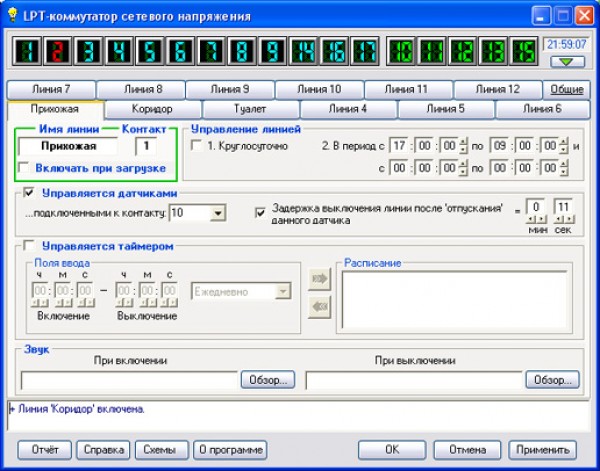Image resolution: width=600 pixels, height=471 pixels.
Task: Click line indicator 1 in the top row
Action: [28, 51]
